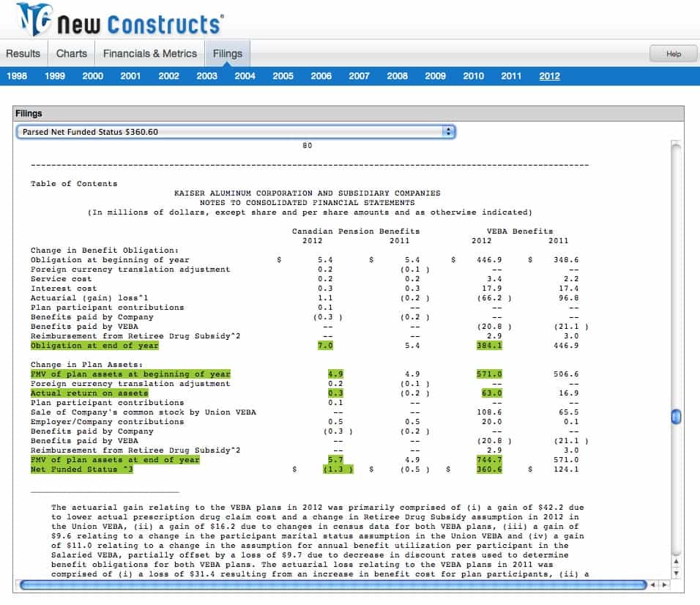This screenshot has width=700, height=605.
Task: Click 'Table of Contents' text
Action: click(x=74, y=184)
